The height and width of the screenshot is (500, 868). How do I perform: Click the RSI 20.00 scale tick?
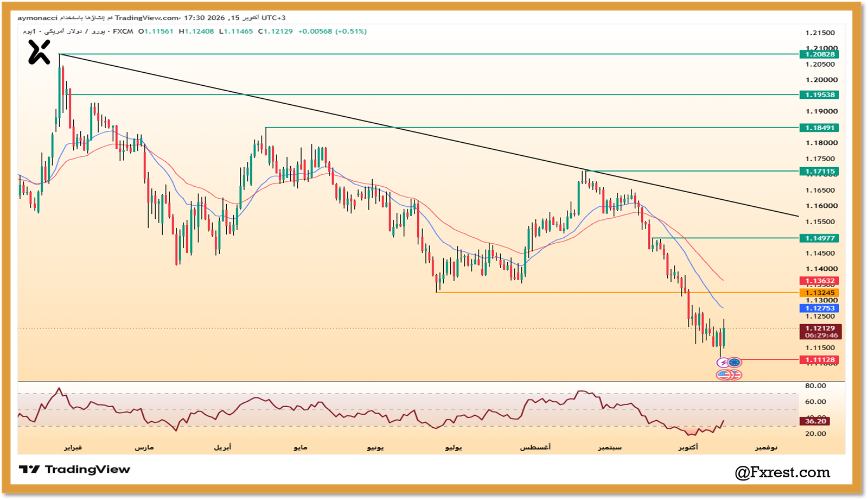pyautogui.click(x=815, y=434)
